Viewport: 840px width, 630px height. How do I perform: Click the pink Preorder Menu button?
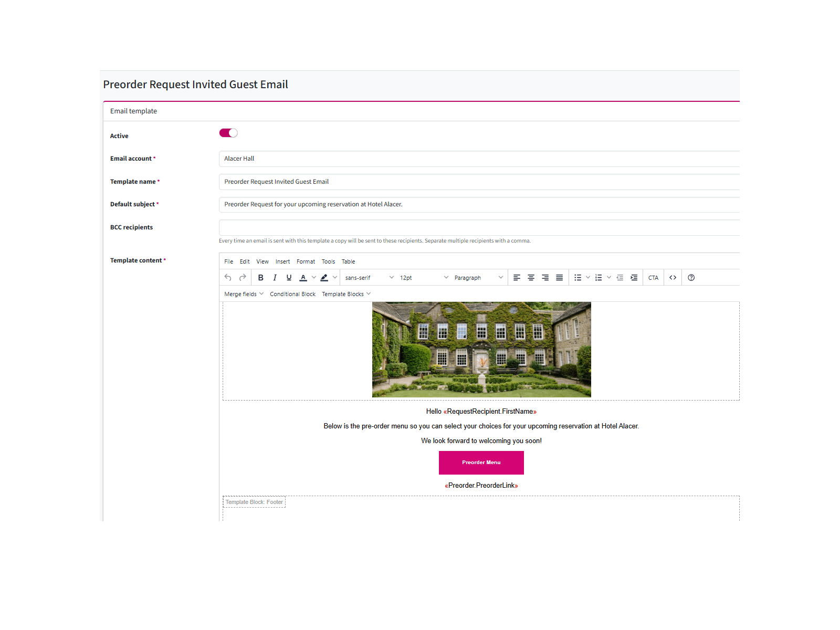click(x=481, y=463)
